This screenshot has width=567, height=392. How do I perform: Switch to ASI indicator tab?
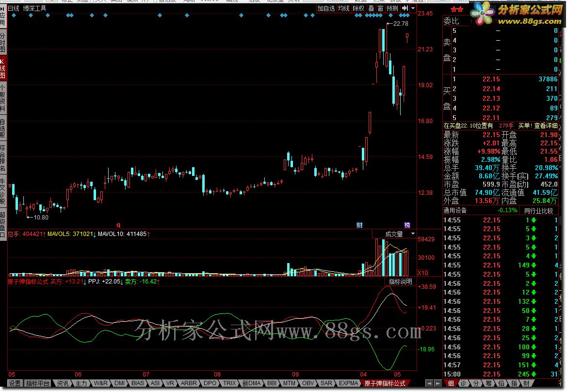155,383
